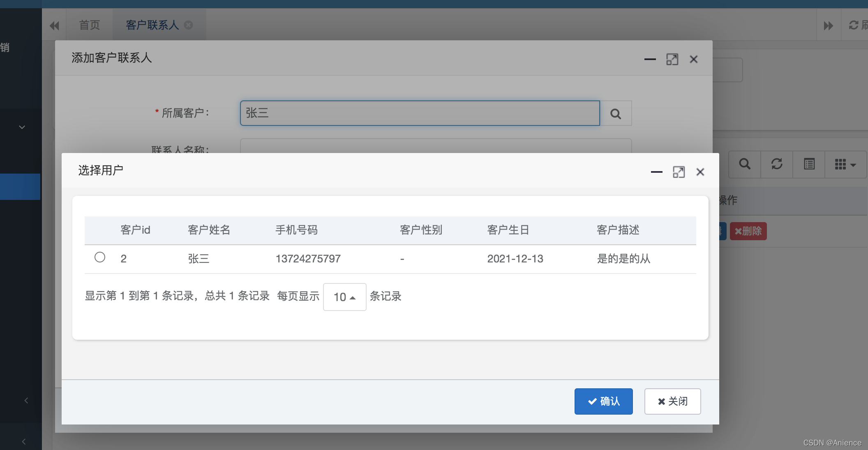Click the 所属客户 input field

click(x=419, y=113)
